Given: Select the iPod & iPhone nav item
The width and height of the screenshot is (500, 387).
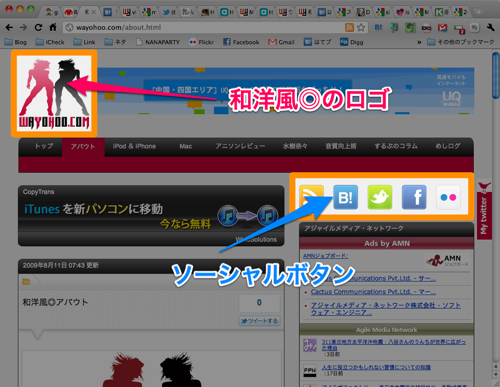Looking at the screenshot, I should coord(134,146).
